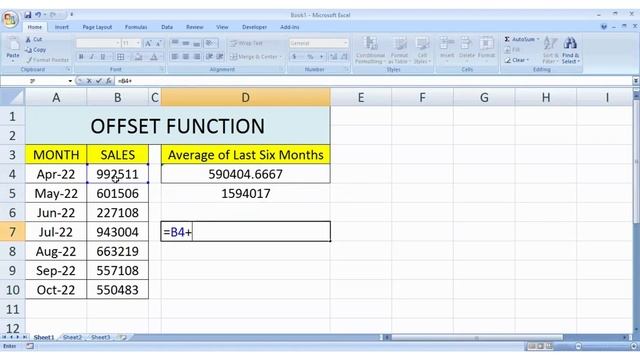Select the Sheet2 worksheet tab
The image size is (640, 360).
(72, 337)
